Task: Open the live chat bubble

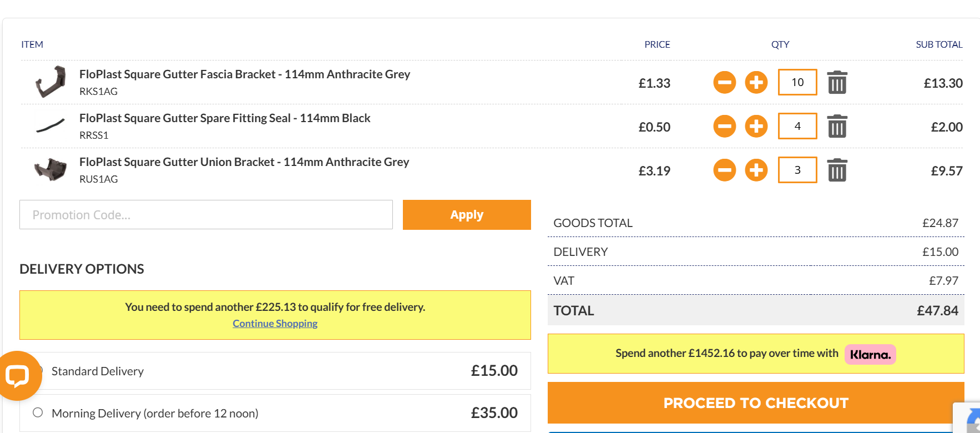Action: click(18, 376)
